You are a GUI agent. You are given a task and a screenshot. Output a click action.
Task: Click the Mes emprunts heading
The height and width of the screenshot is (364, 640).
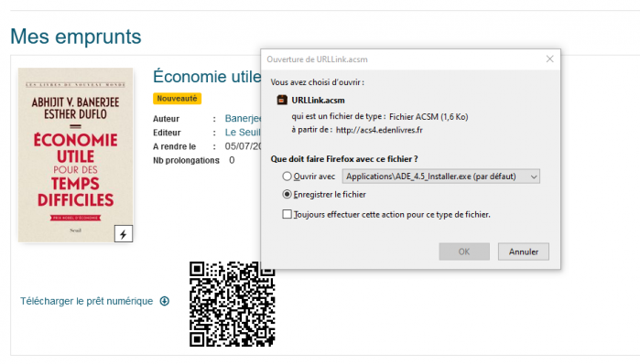(x=75, y=37)
